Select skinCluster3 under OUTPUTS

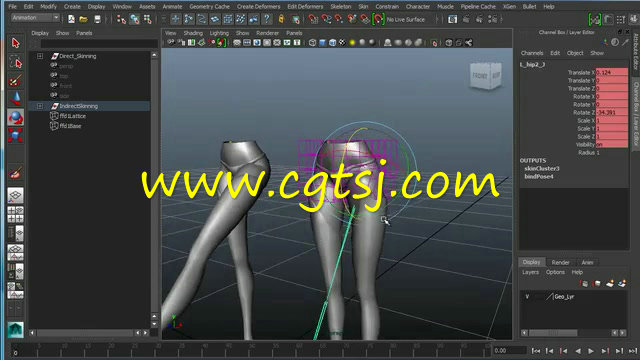tap(542, 169)
